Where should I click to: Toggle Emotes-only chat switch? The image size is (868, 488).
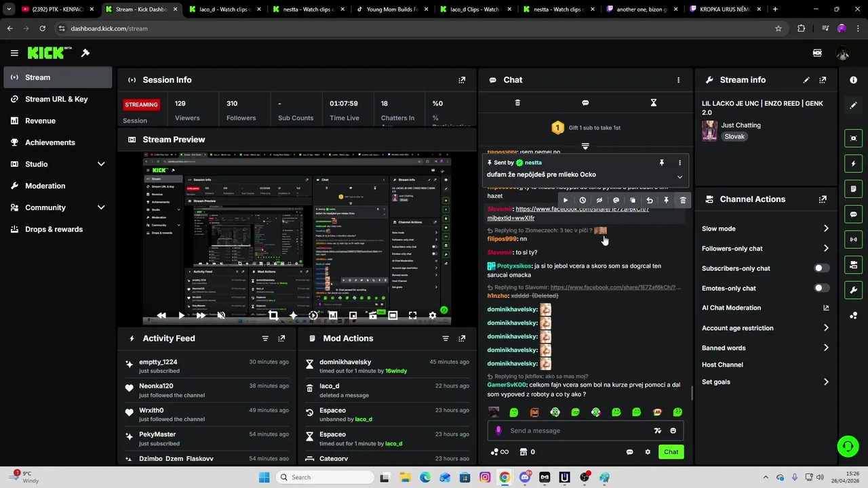pyautogui.click(x=821, y=288)
